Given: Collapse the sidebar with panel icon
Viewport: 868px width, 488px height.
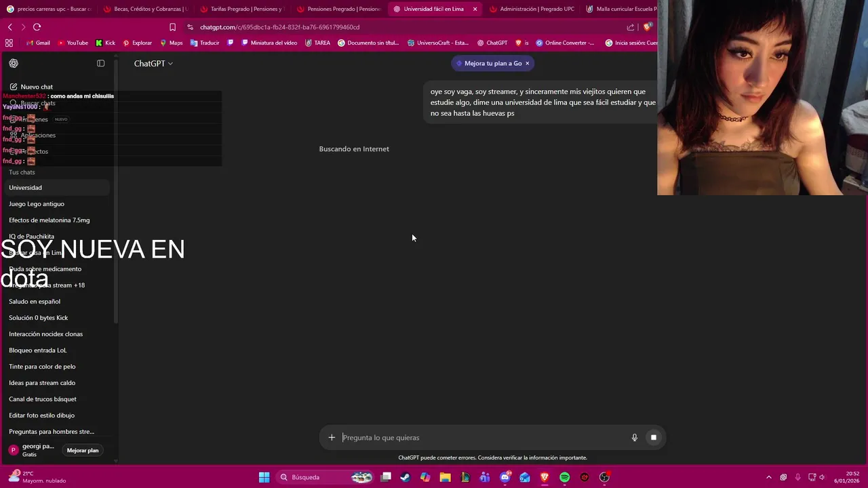Looking at the screenshot, I should (101, 63).
